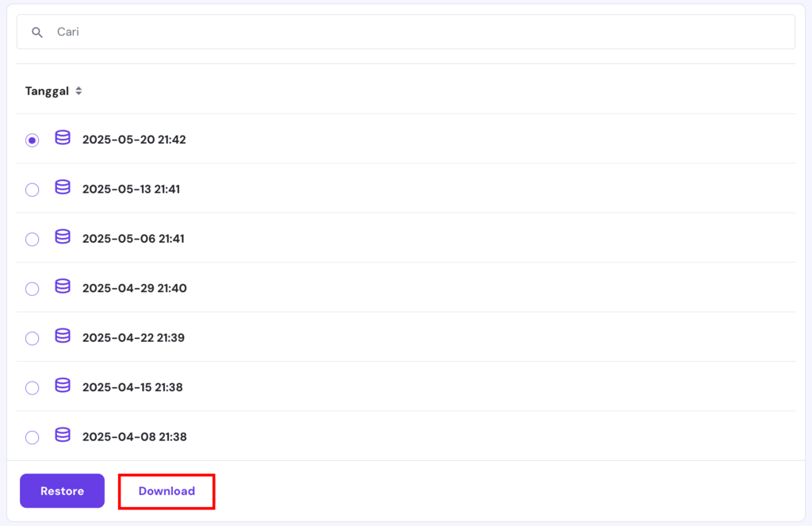Click the database icon beside 2025-04-15 21:38
The height and width of the screenshot is (526, 812).
coord(62,386)
